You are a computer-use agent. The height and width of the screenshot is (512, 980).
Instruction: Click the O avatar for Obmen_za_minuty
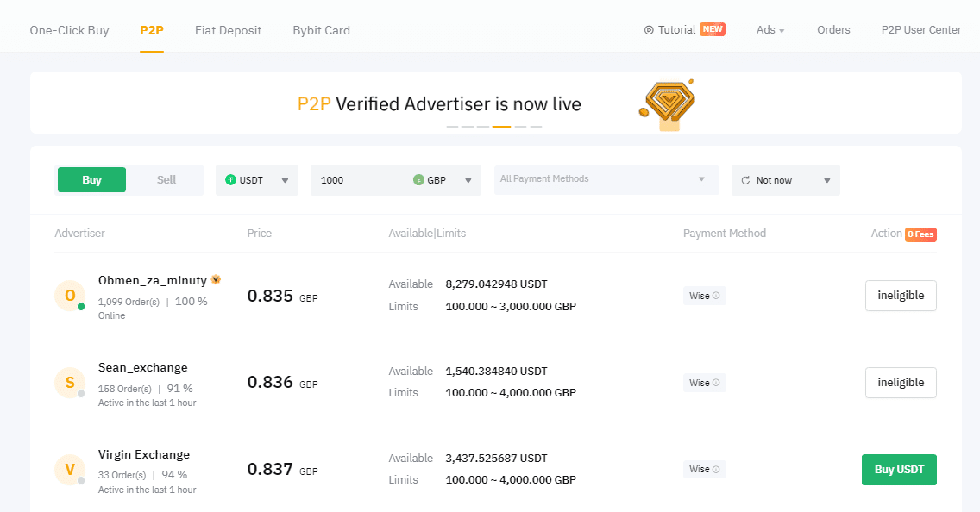70,296
